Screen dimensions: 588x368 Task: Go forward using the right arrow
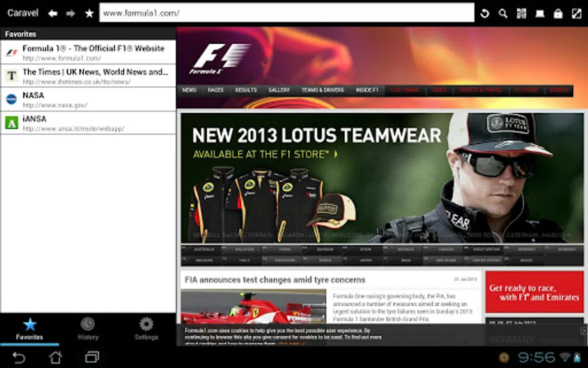(71, 13)
